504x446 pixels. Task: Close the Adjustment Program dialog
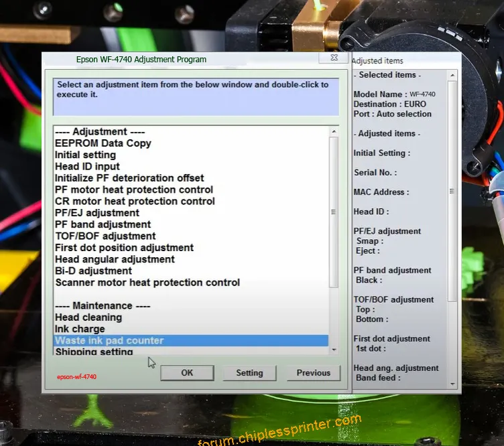pyautogui.click(x=334, y=58)
